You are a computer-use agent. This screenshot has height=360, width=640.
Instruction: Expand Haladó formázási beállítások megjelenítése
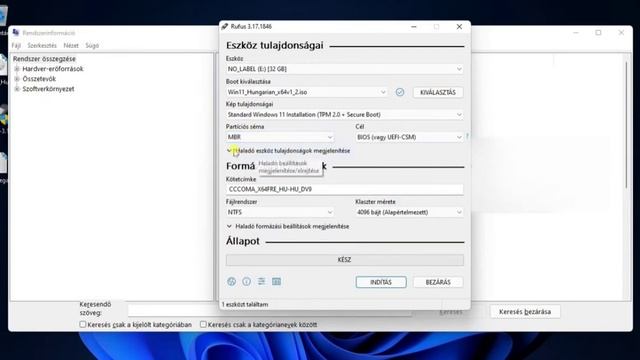[x=288, y=226]
